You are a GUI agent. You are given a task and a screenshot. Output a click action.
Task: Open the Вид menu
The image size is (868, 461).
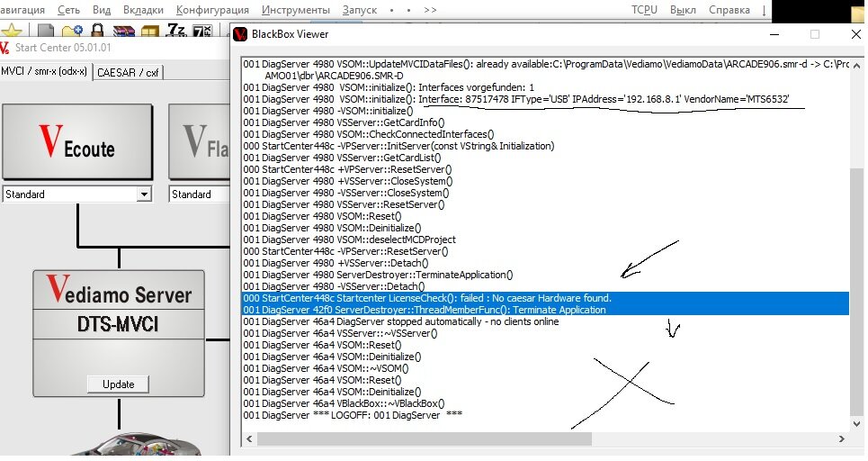102,10
